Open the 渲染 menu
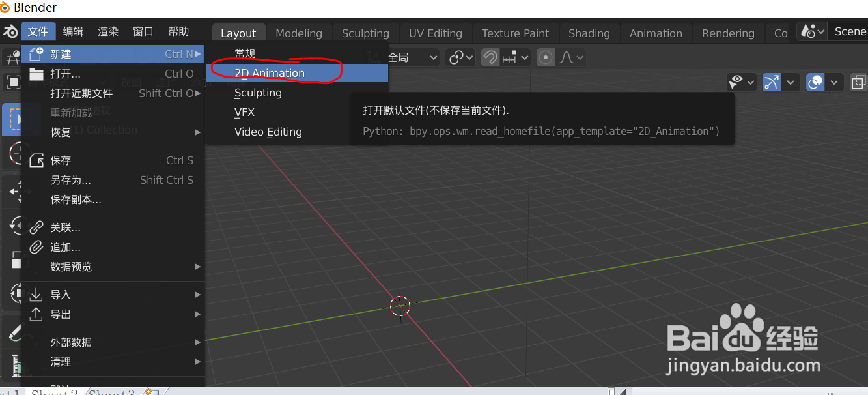This screenshot has height=395, width=868. tap(108, 31)
